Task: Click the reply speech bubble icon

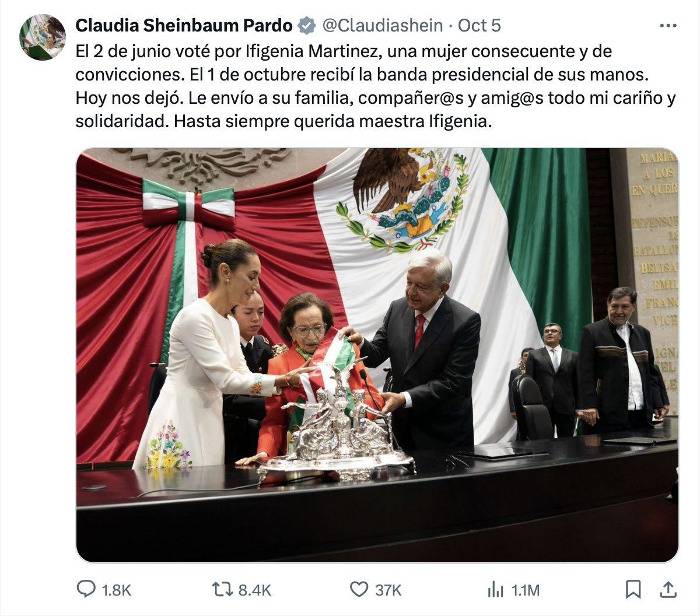Action: [86, 589]
